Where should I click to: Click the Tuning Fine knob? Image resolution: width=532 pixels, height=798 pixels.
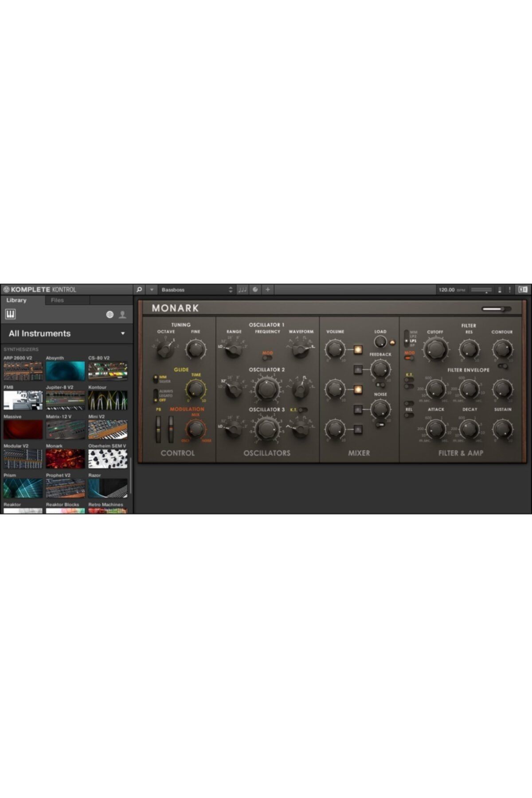click(196, 349)
